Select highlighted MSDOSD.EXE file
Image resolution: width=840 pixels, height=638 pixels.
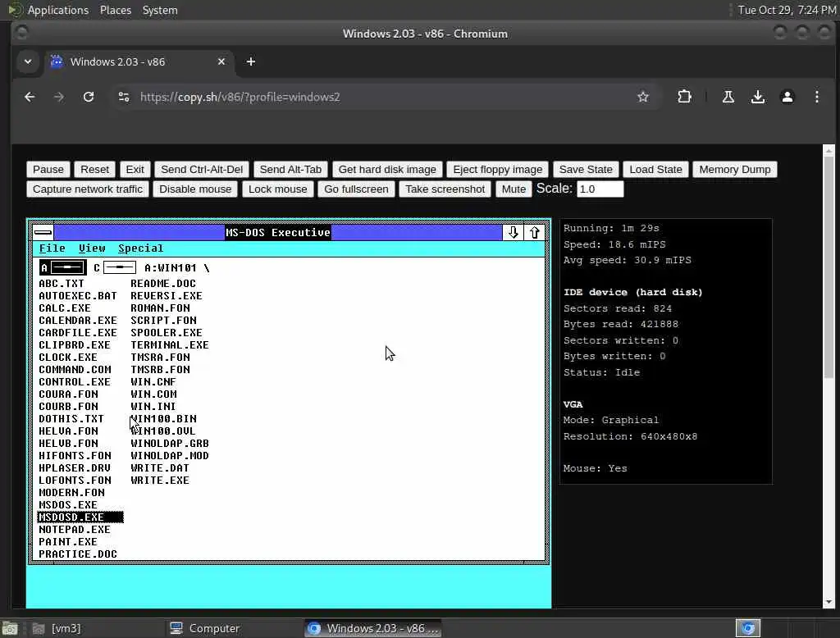pos(80,517)
